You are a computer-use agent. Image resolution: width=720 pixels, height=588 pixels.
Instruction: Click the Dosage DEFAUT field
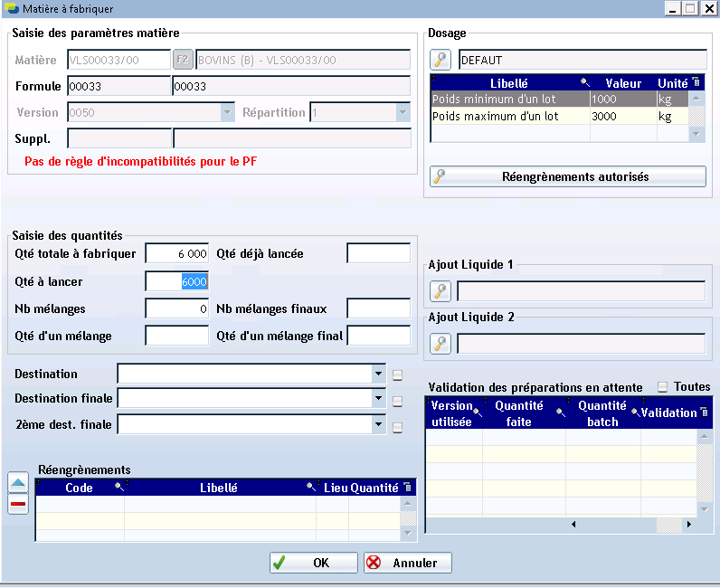[583, 60]
